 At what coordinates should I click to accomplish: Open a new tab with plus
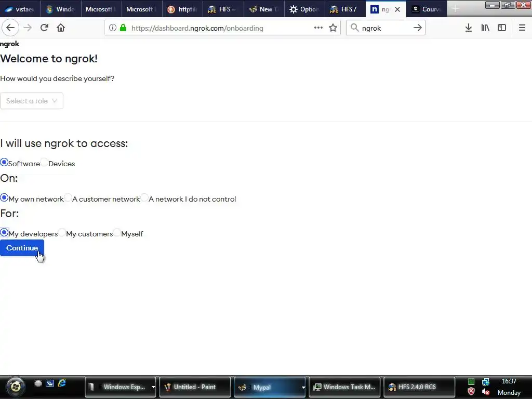(456, 9)
